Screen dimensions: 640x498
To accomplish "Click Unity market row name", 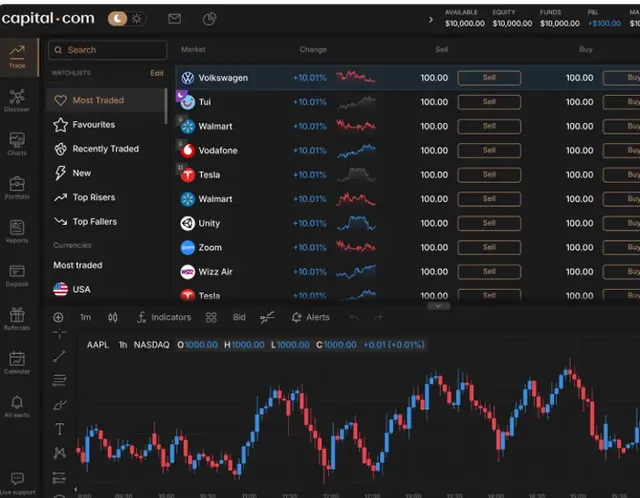I will 209,223.
